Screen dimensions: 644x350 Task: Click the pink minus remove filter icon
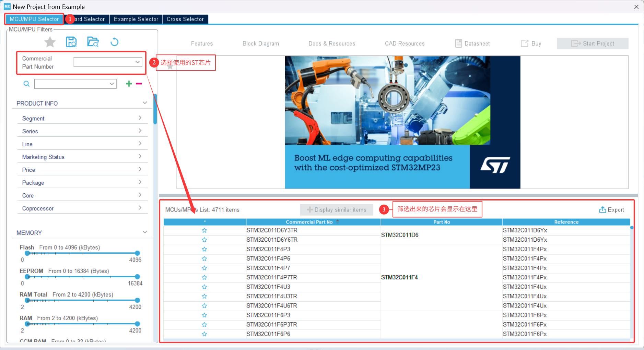pyautogui.click(x=139, y=84)
